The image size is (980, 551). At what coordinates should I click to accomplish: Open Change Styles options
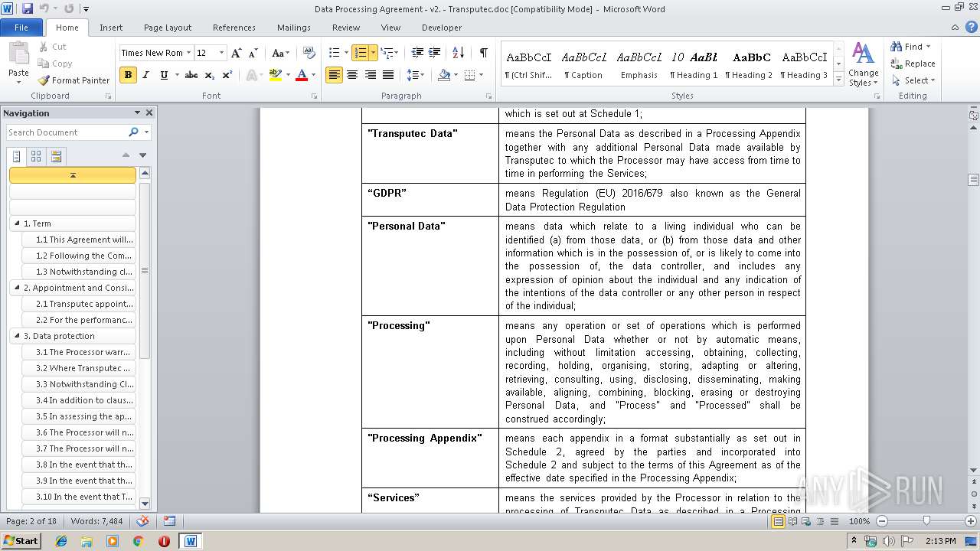click(864, 64)
